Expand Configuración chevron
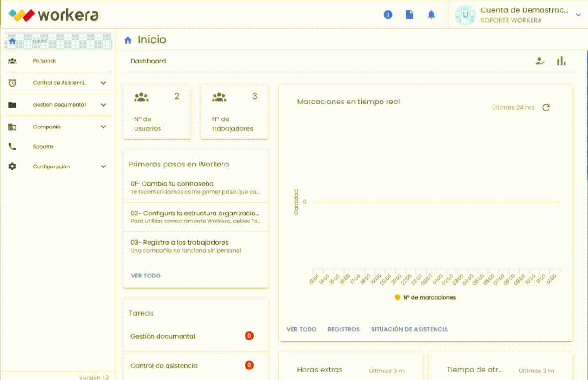The image size is (588, 380). pos(103,166)
